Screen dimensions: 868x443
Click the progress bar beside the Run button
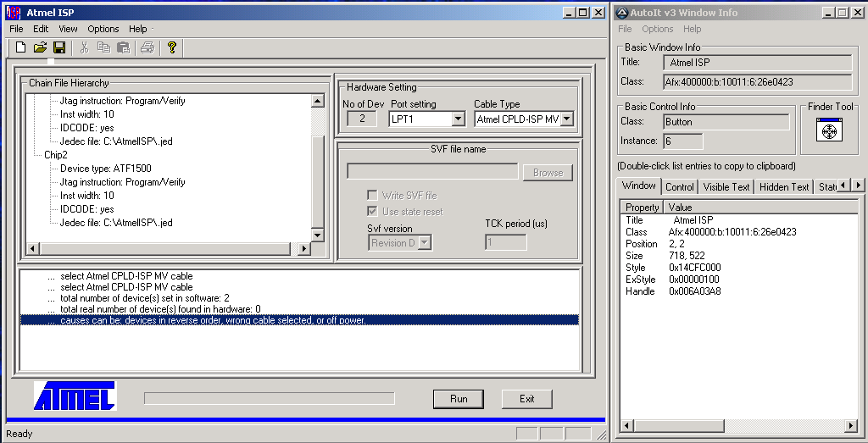pos(269,398)
